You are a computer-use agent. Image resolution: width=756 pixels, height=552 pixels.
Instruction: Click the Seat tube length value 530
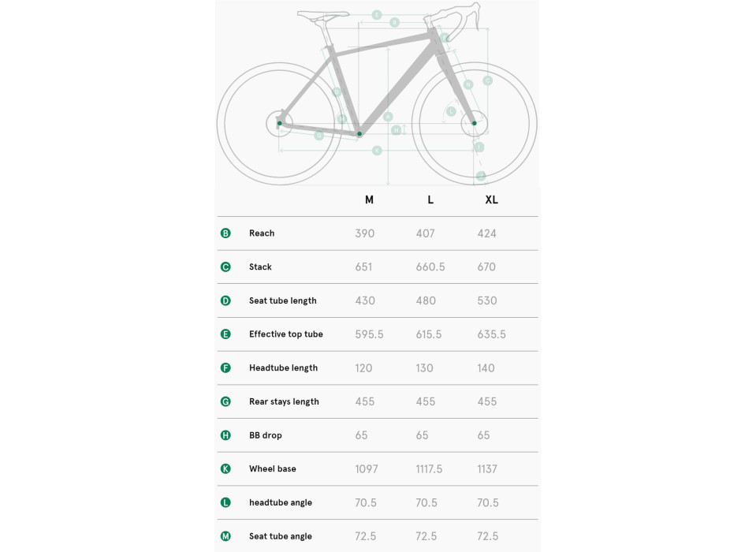pyautogui.click(x=487, y=300)
